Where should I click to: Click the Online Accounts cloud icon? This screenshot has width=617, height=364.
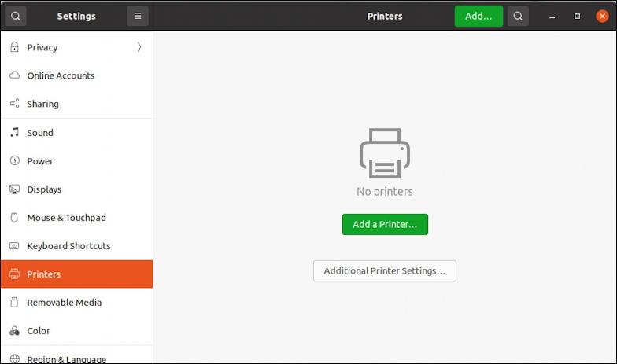click(x=14, y=75)
